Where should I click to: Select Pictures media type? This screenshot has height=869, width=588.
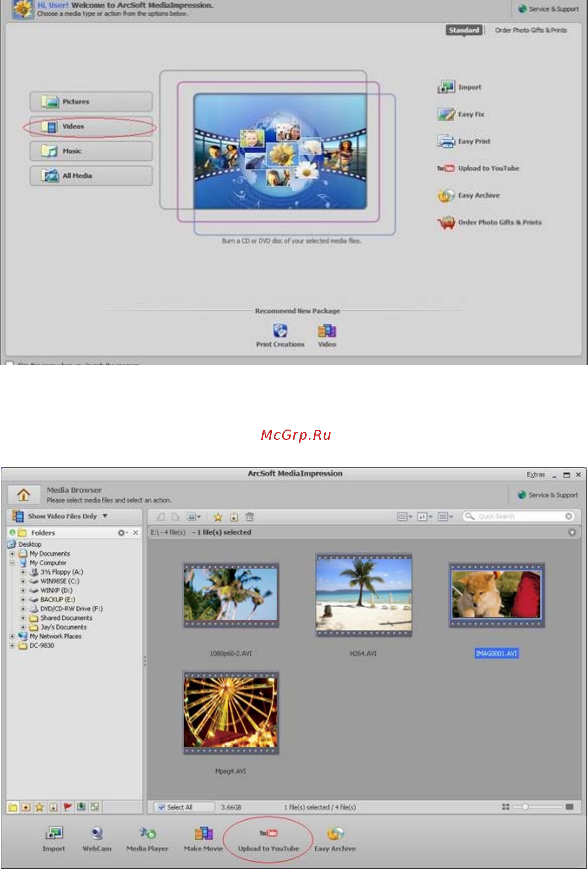coord(91,101)
